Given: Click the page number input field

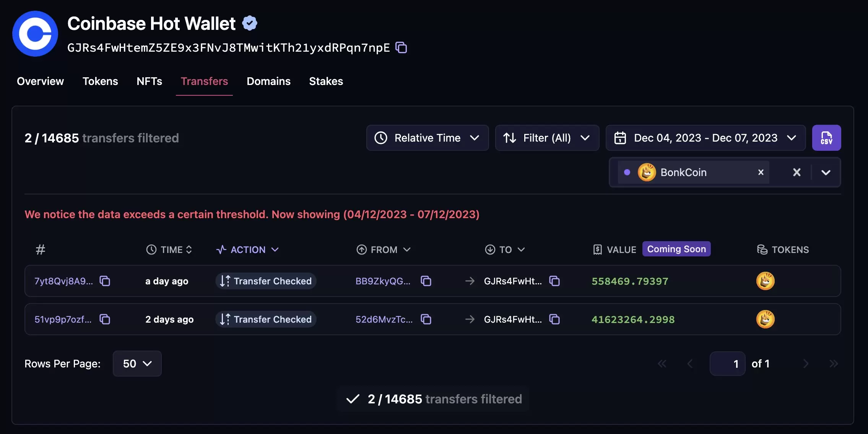Looking at the screenshot, I should 727,364.
